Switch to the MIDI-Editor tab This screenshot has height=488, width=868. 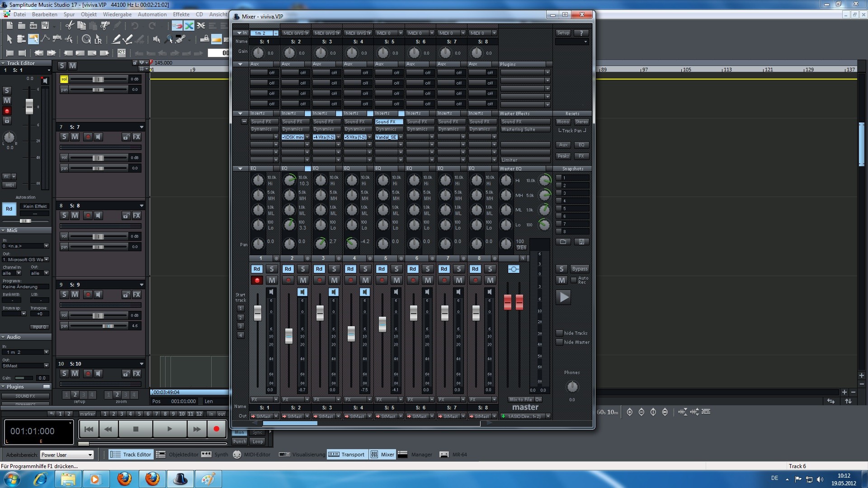(252, 455)
